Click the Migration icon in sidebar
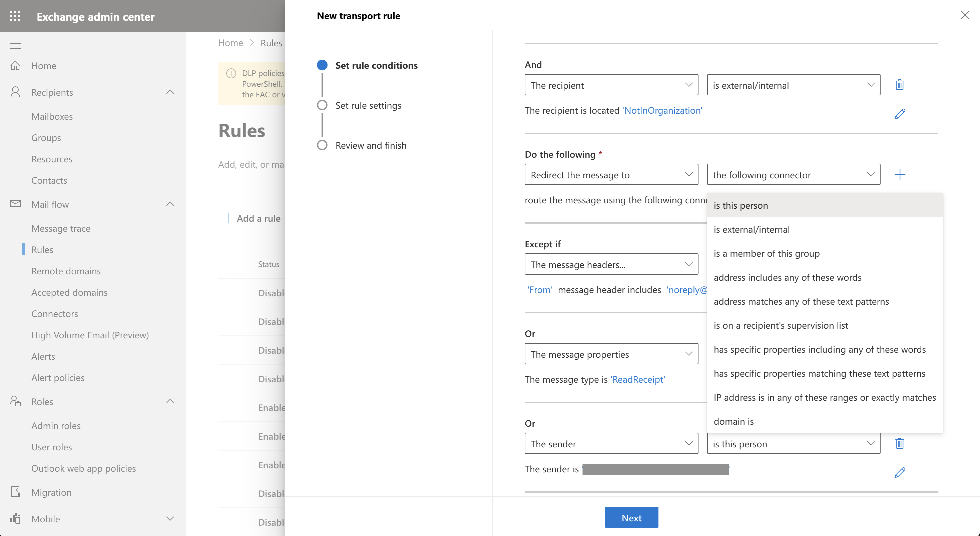This screenshot has width=980, height=536. [x=15, y=492]
